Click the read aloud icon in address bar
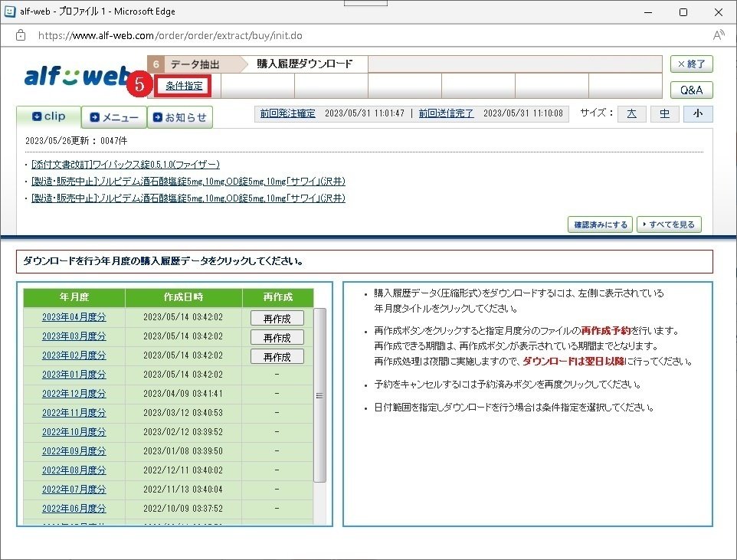Viewport: 737px width, 560px height. [718, 35]
